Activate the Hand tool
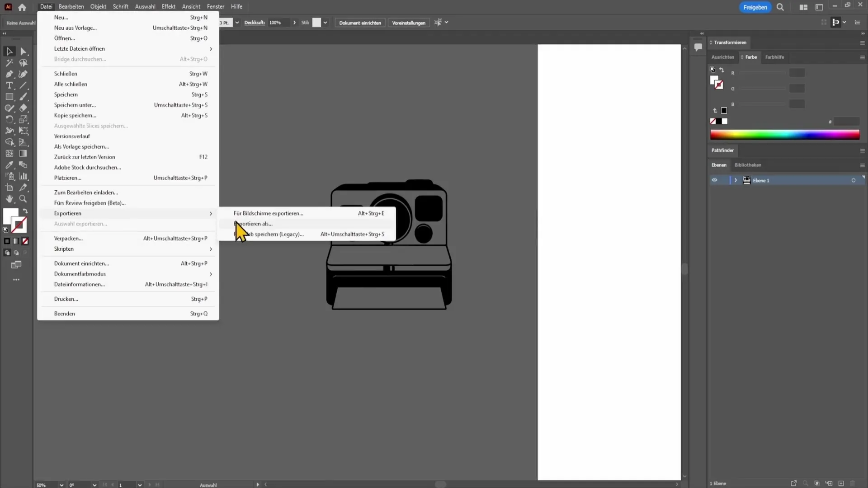The width and height of the screenshot is (868, 488). tap(9, 199)
